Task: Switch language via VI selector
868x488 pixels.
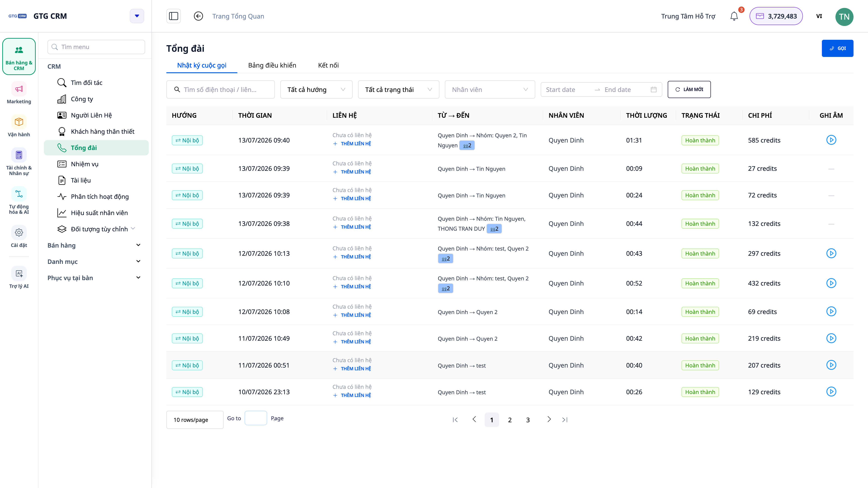Action: pos(819,16)
